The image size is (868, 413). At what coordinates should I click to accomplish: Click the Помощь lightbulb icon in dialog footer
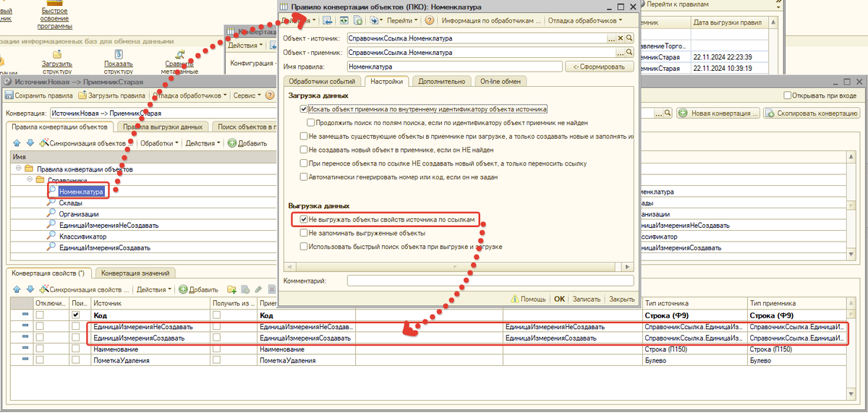click(x=515, y=299)
